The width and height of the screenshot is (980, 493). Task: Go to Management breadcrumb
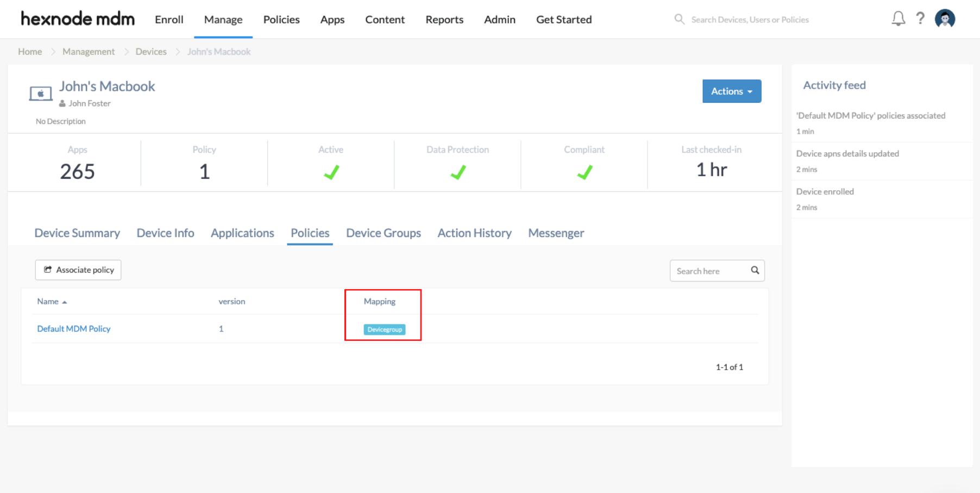(89, 52)
